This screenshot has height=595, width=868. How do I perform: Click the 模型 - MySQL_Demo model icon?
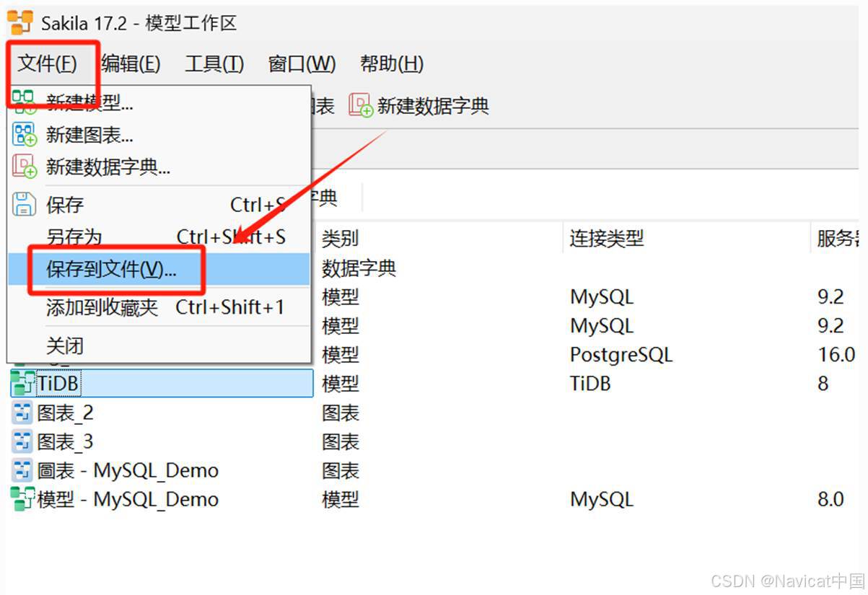click(22, 499)
